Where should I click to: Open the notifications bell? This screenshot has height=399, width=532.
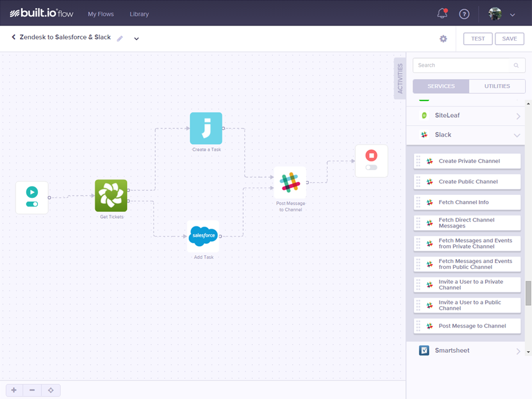(442, 14)
